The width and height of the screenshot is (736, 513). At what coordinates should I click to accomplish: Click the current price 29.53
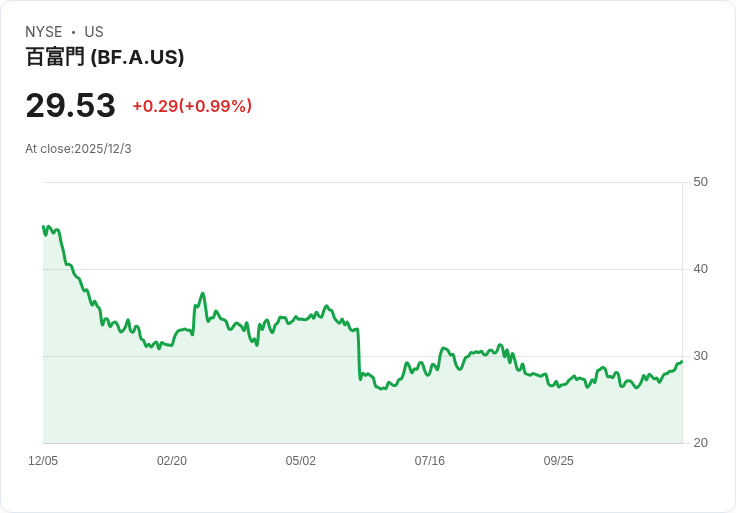(70, 105)
